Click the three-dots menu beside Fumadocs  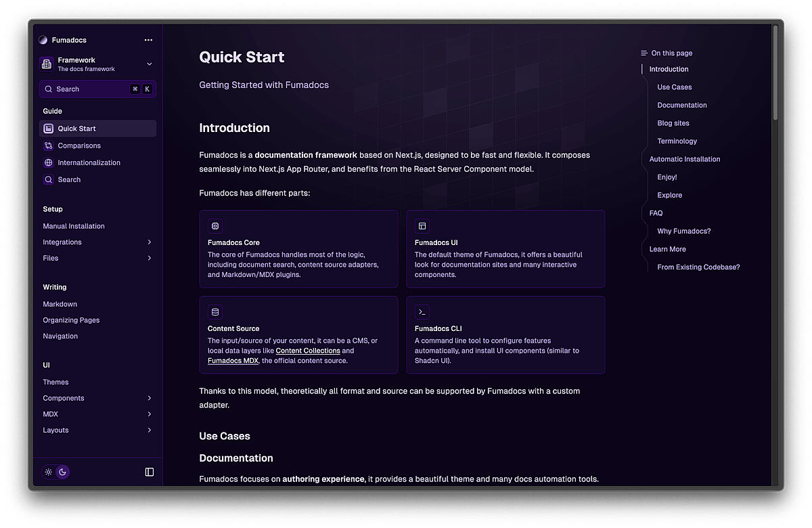coord(148,40)
